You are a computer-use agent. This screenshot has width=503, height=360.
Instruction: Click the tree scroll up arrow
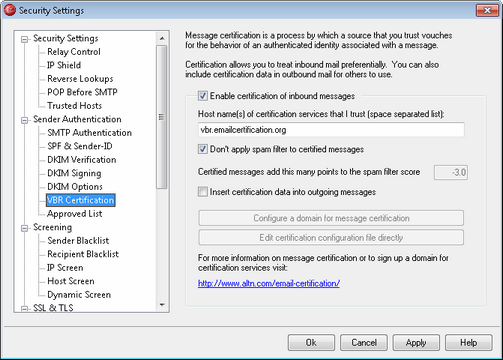(162, 38)
